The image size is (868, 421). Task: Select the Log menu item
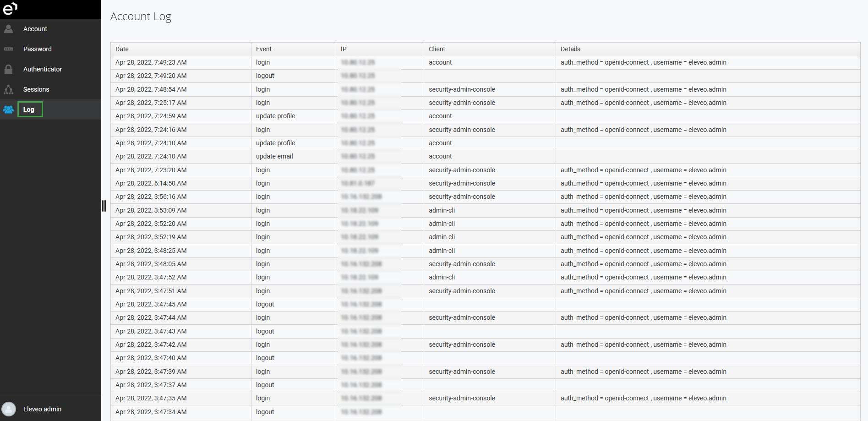pyautogui.click(x=29, y=109)
